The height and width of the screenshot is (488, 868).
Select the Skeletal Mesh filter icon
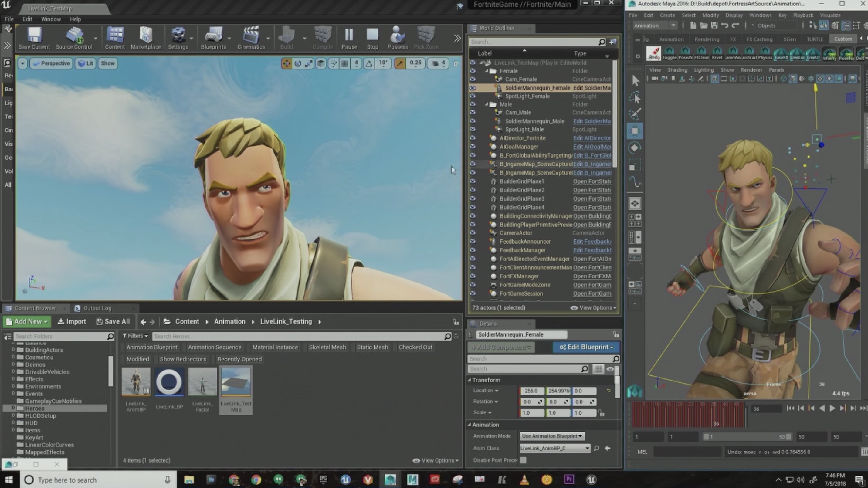pos(327,347)
